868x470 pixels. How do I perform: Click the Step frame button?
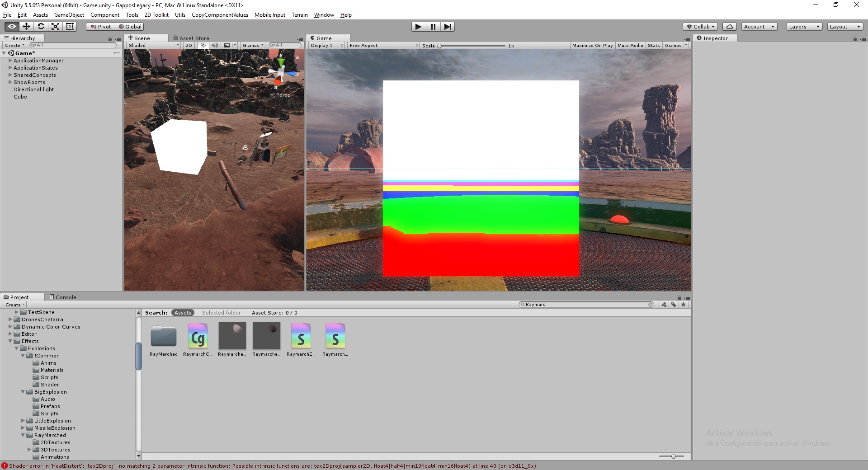click(x=448, y=27)
